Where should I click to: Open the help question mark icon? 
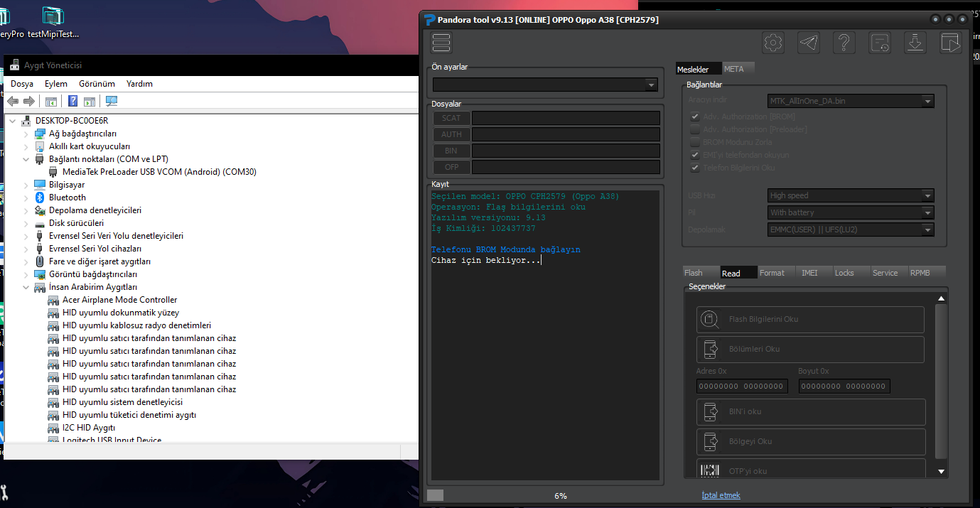(844, 43)
